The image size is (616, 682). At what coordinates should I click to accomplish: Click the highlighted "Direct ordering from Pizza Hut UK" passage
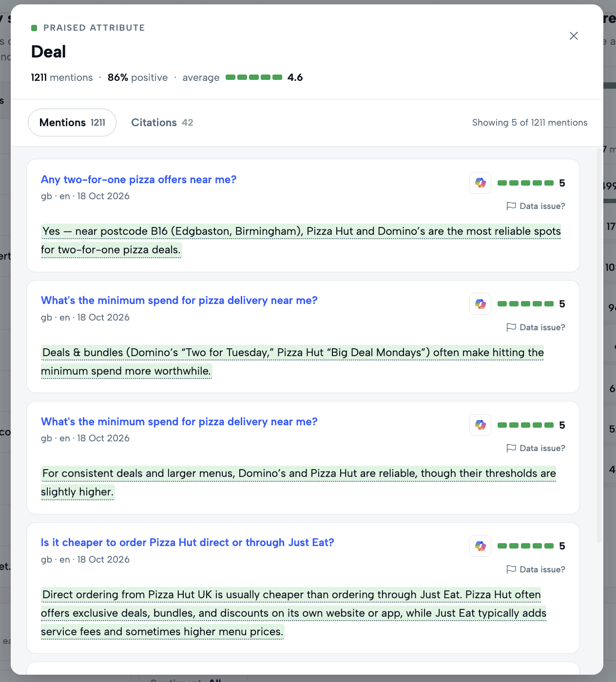(x=293, y=613)
